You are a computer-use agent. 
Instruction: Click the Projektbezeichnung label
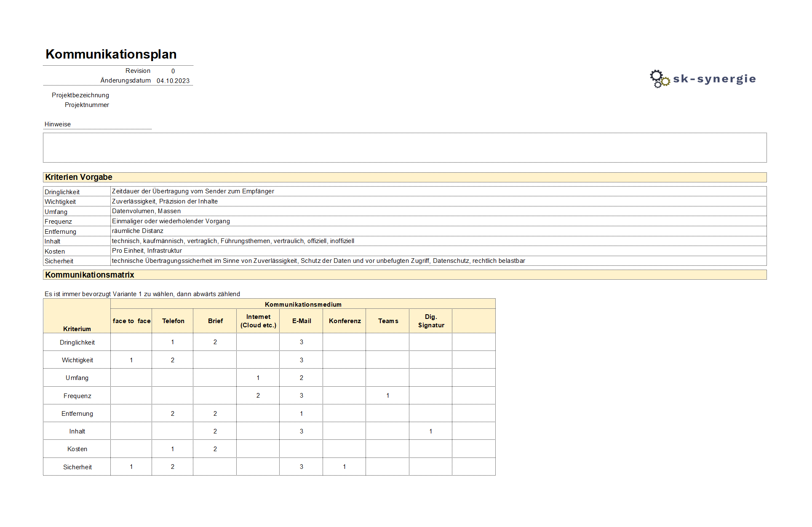[80, 95]
